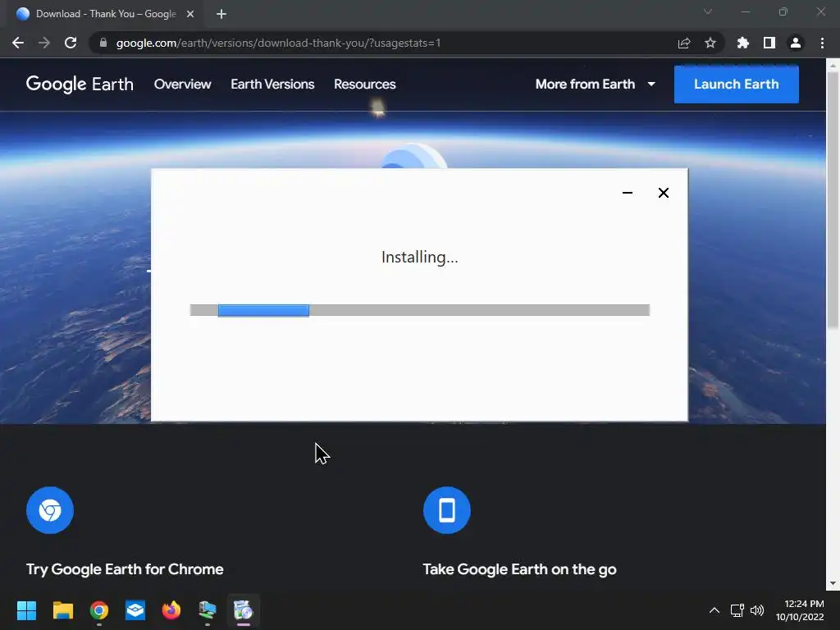
Task: Open Try Google Earth for Chrome heading
Action: click(125, 569)
